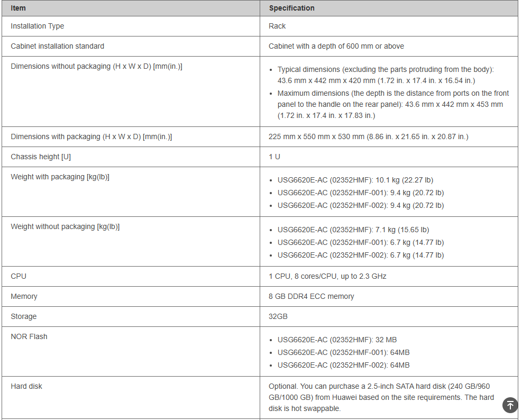Click the Installation Type row label

[38, 26]
